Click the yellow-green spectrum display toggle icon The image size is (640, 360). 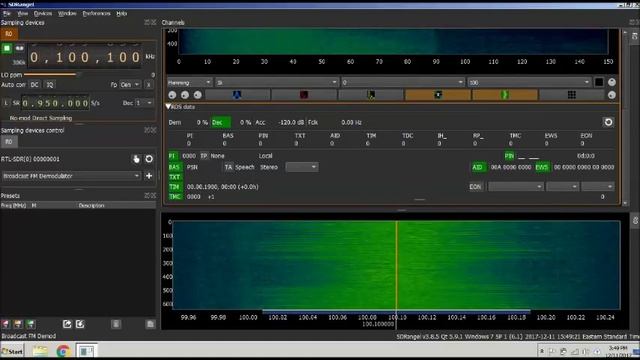tap(371, 95)
